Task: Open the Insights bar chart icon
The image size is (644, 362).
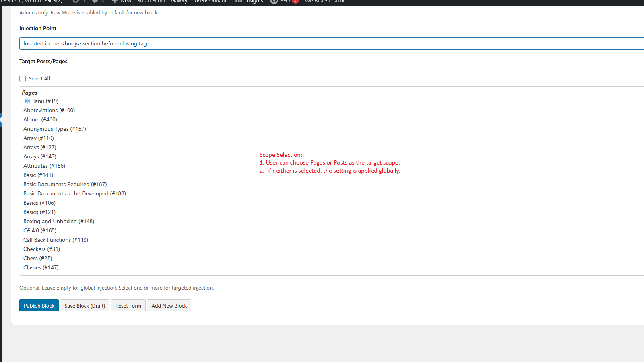Action: coord(239,1)
